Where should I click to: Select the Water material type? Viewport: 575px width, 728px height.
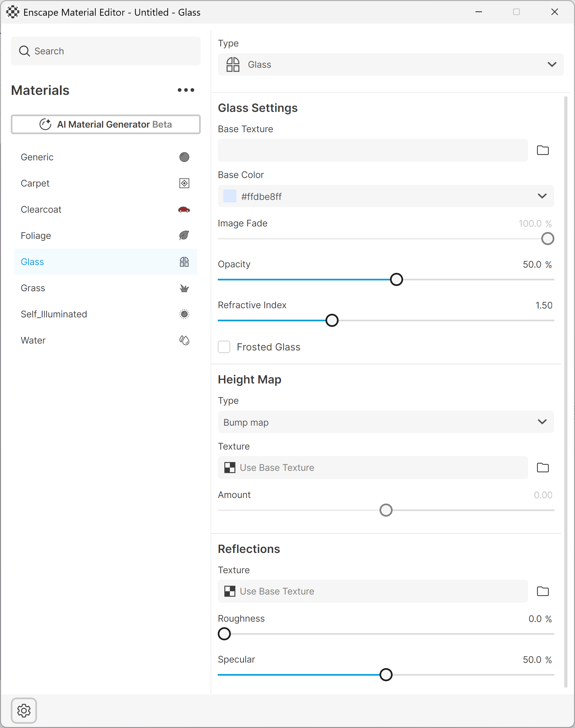coord(106,341)
